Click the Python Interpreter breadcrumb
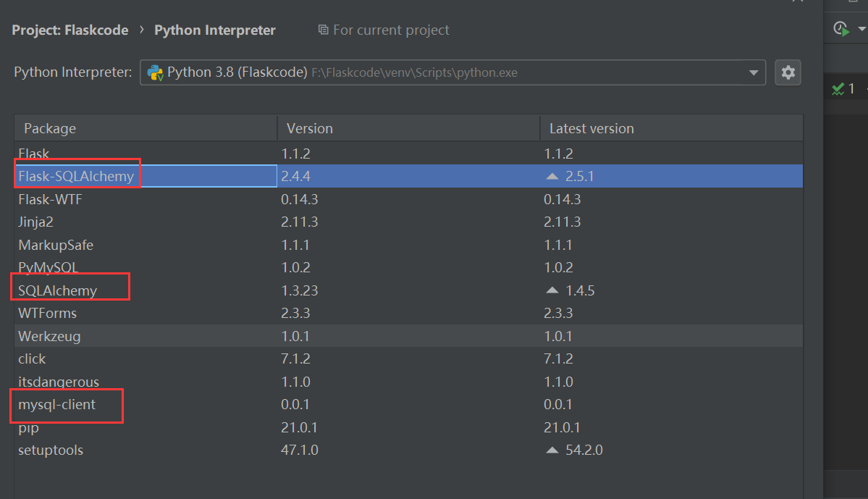 click(215, 30)
